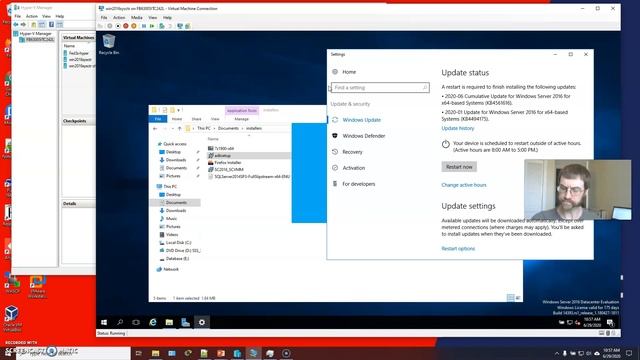Click the Forward arrow in the Hyper-V Manager toolbar

pos(23,25)
